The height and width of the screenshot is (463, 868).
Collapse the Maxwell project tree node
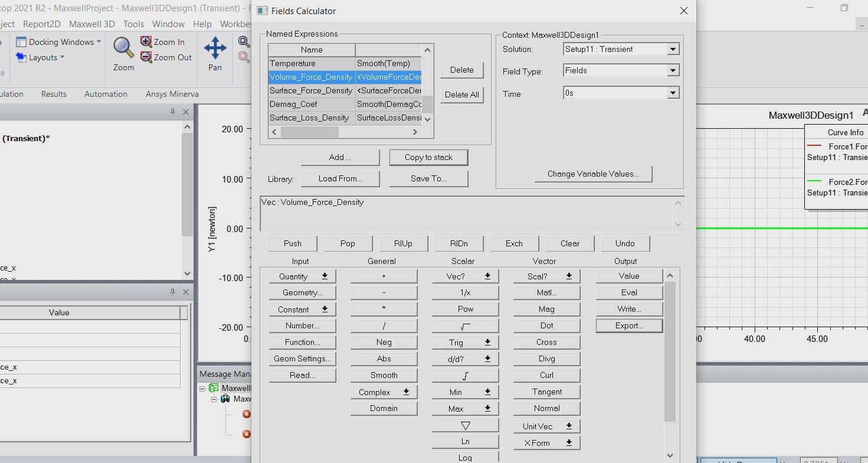pos(202,388)
